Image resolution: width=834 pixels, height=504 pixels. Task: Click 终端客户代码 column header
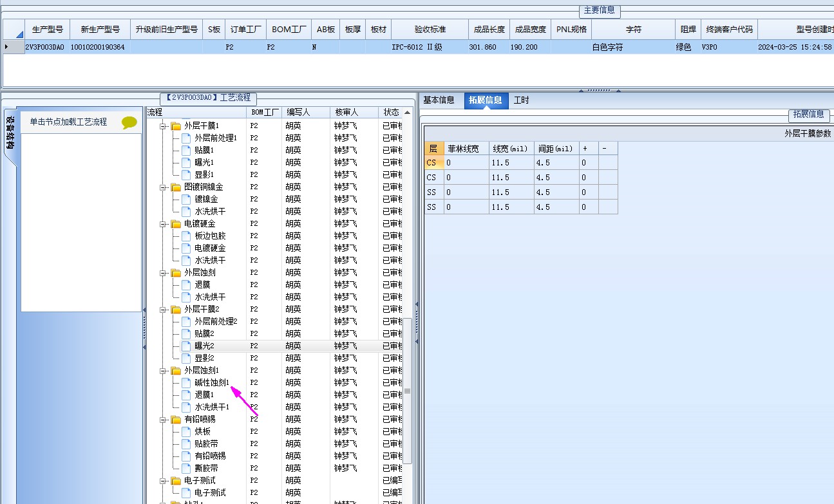729,30
